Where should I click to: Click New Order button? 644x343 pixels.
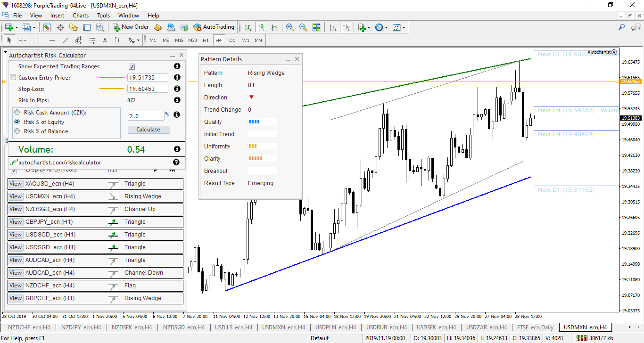point(131,27)
